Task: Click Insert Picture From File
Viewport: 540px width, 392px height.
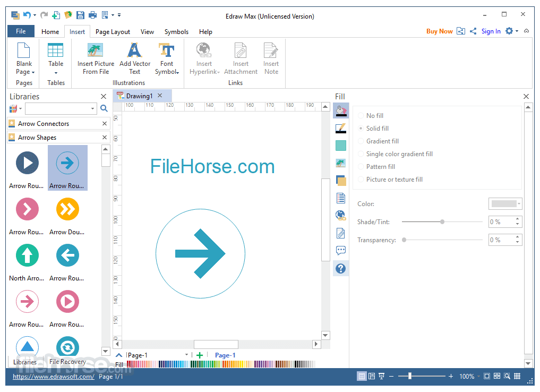Action: [x=96, y=59]
